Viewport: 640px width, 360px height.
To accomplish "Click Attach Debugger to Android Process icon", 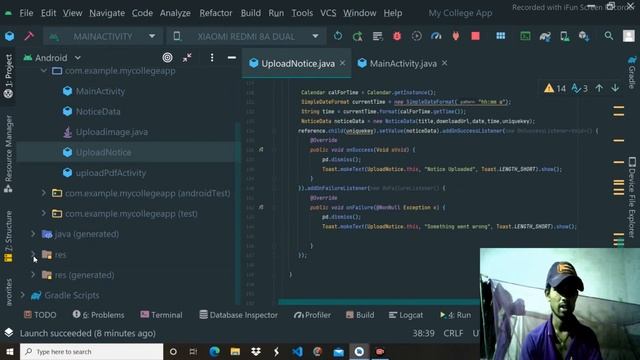I will click(x=456, y=36).
